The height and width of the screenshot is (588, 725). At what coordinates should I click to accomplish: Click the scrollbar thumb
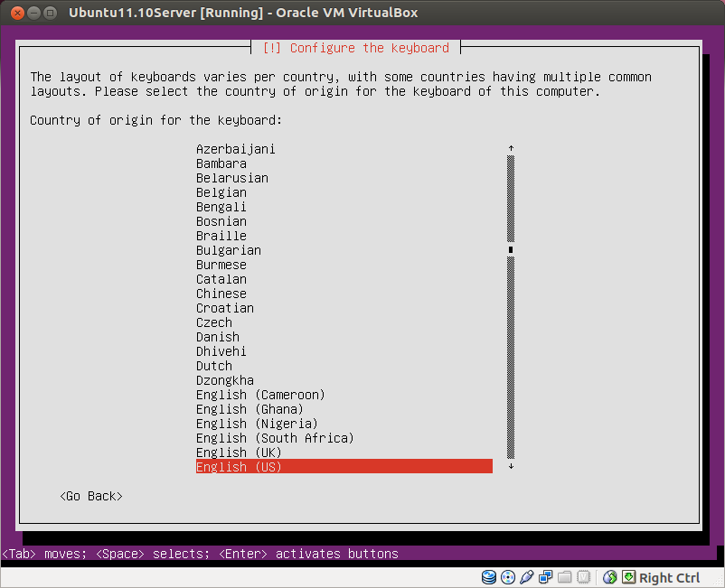click(511, 249)
